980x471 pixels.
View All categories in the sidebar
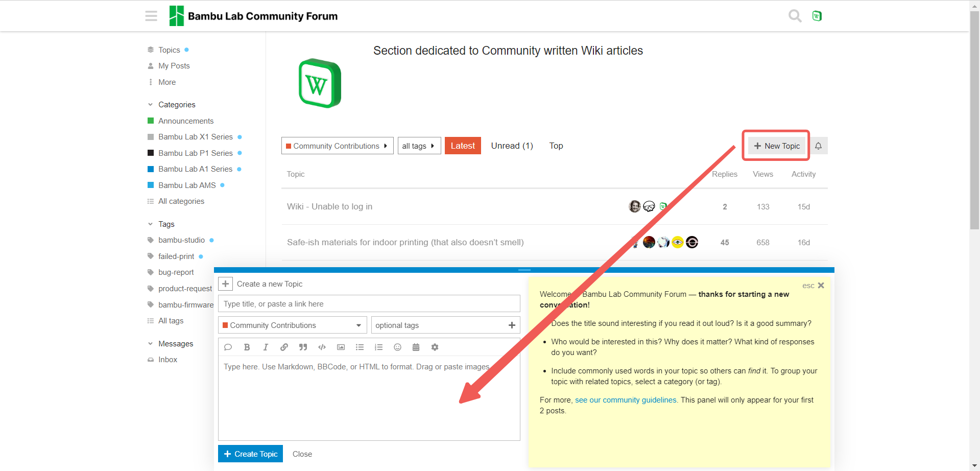tap(176, 201)
